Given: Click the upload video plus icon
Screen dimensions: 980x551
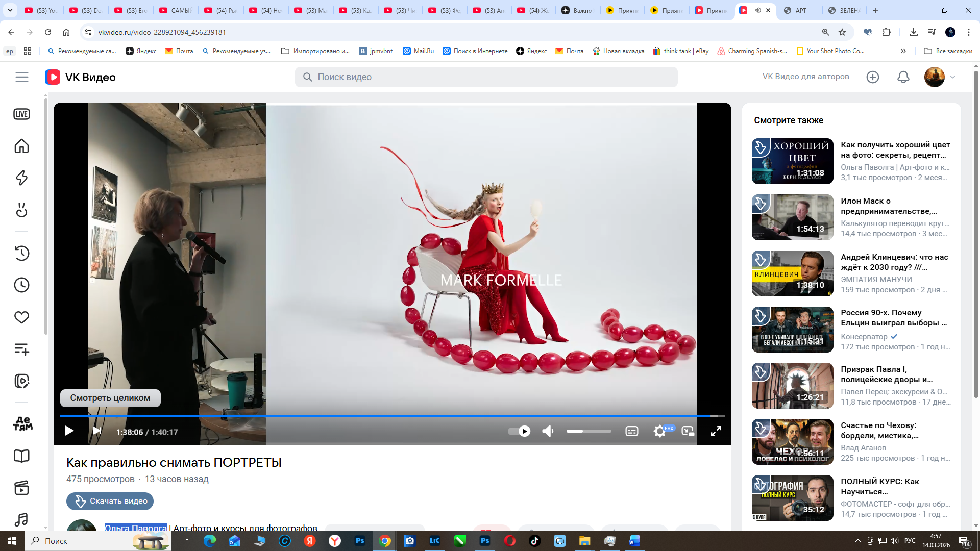Looking at the screenshot, I should point(873,77).
